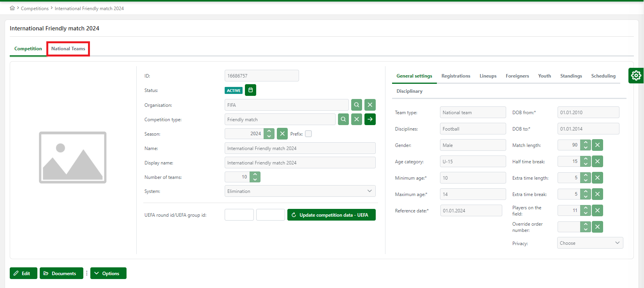Image resolution: width=644 pixels, height=288 pixels.
Task: Open the green settings gear panel
Action: (x=636, y=75)
